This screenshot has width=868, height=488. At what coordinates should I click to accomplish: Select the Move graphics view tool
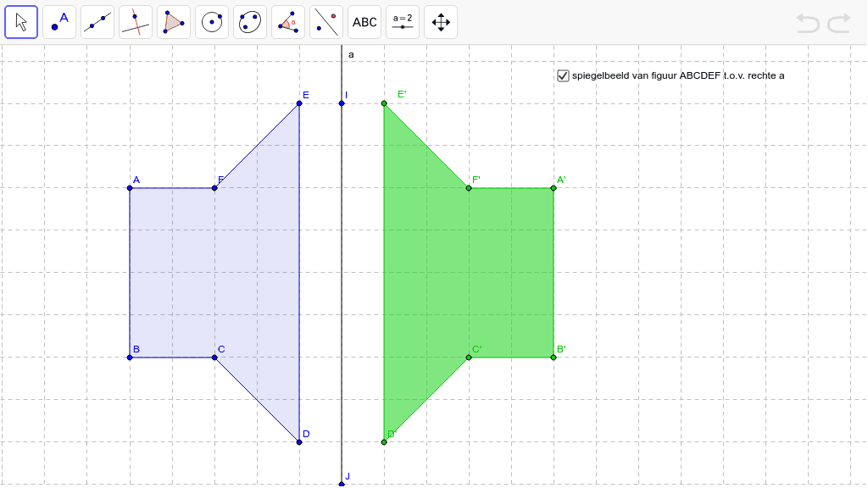[x=441, y=22]
